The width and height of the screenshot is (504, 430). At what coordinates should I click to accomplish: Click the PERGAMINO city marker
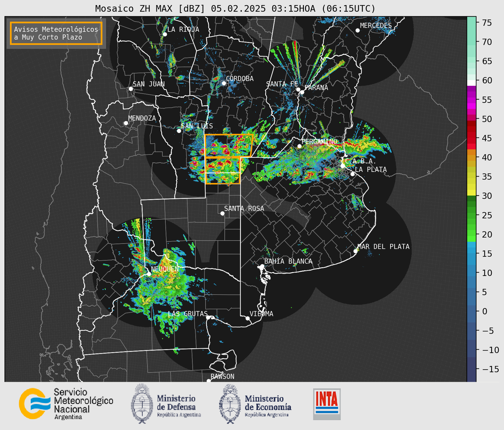(x=299, y=146)
